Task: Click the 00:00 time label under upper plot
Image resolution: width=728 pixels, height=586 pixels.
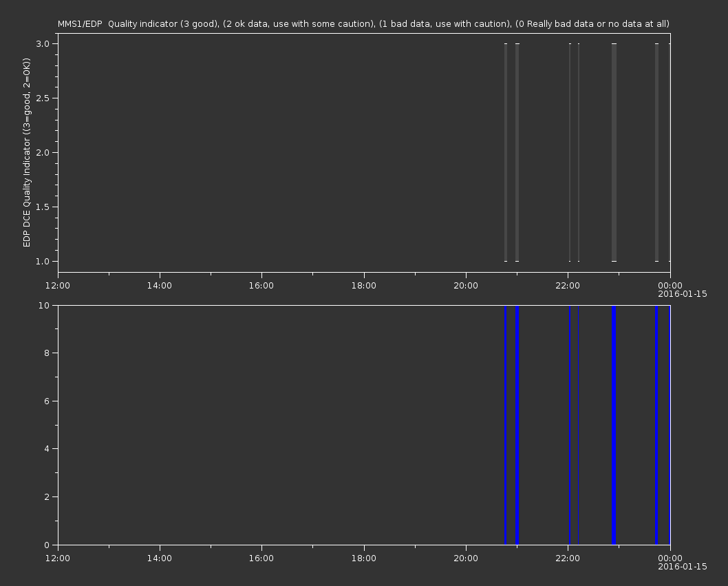Action: click(670, 285)
